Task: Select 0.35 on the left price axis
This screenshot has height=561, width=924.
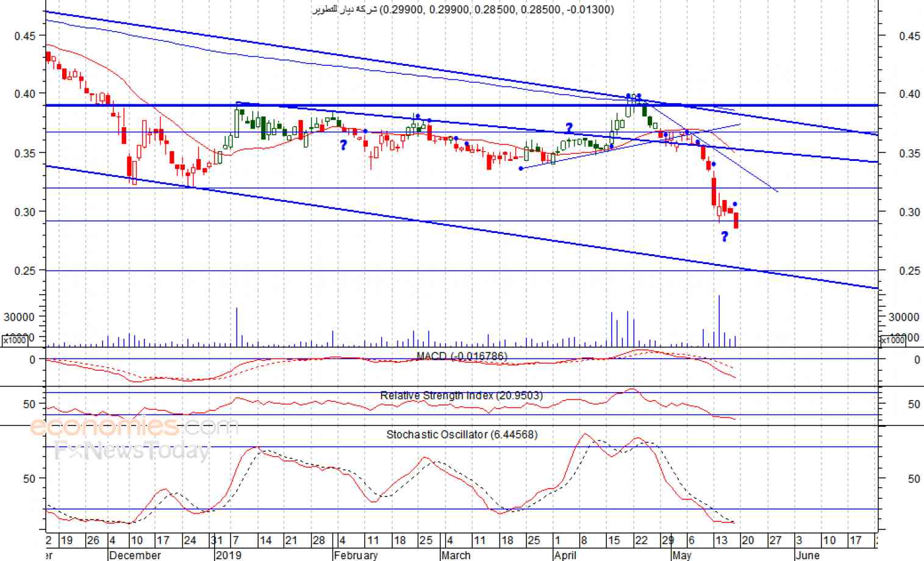Action: pos(25,153)
